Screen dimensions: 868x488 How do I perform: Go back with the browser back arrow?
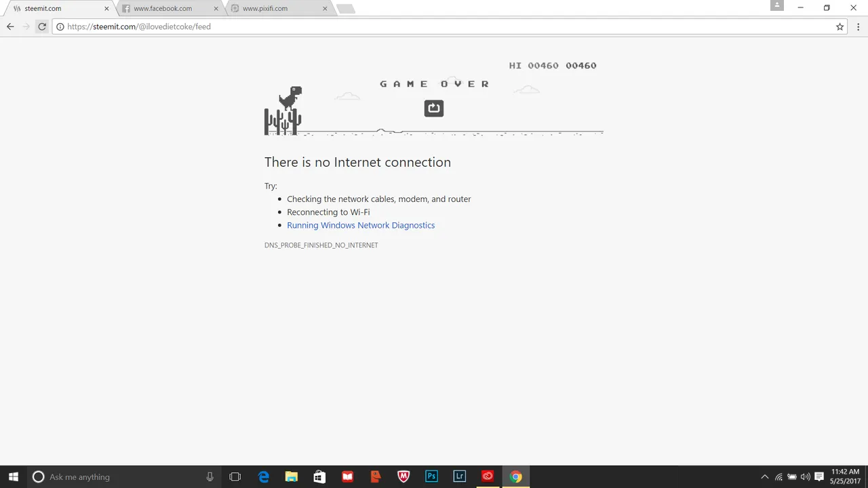(x=10, y=26)
